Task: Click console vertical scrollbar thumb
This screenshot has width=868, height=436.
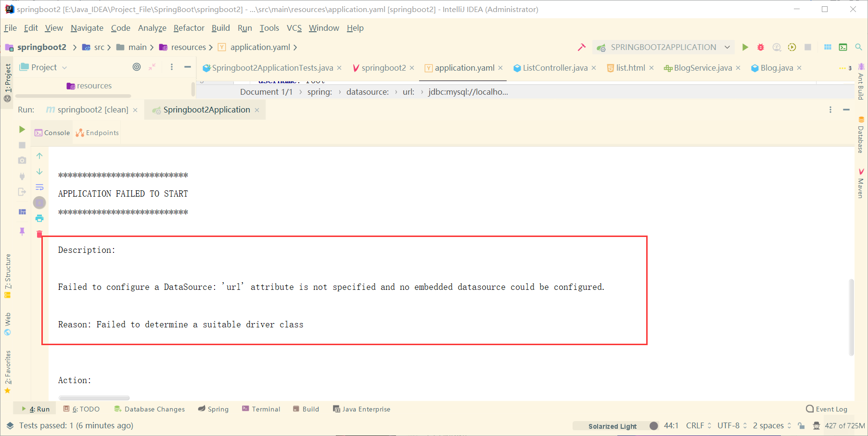Action: pos(851,317)
